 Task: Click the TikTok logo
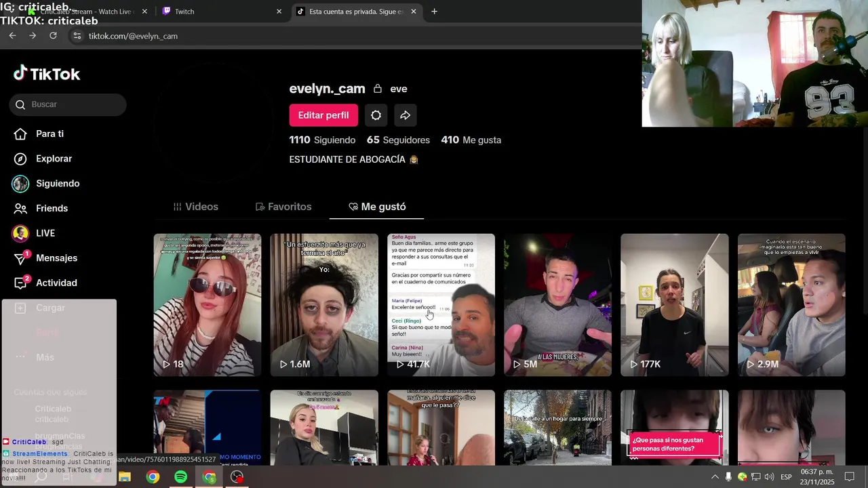pyautogui.click(x=47, y=73)
